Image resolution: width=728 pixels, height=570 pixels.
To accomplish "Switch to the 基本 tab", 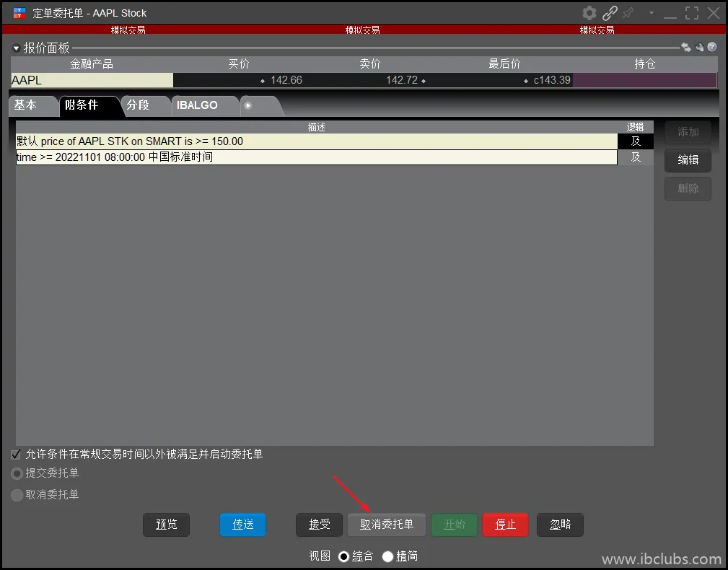I will [26, 105].
